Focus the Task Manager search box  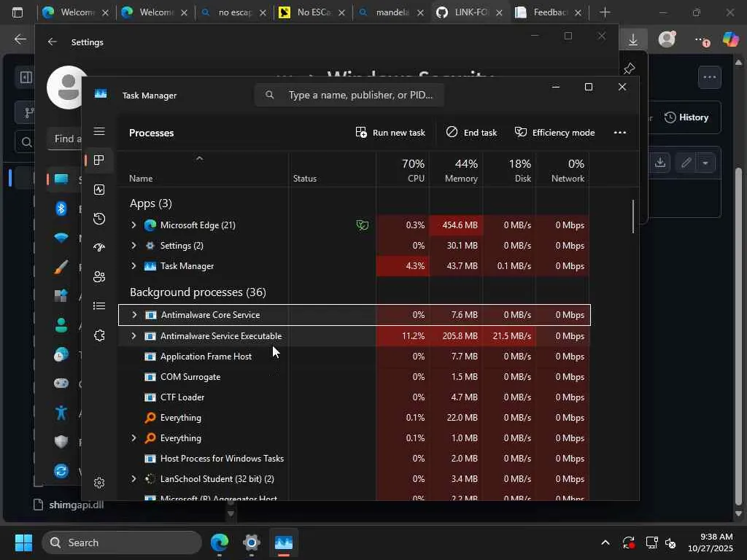tap(349, 96)
